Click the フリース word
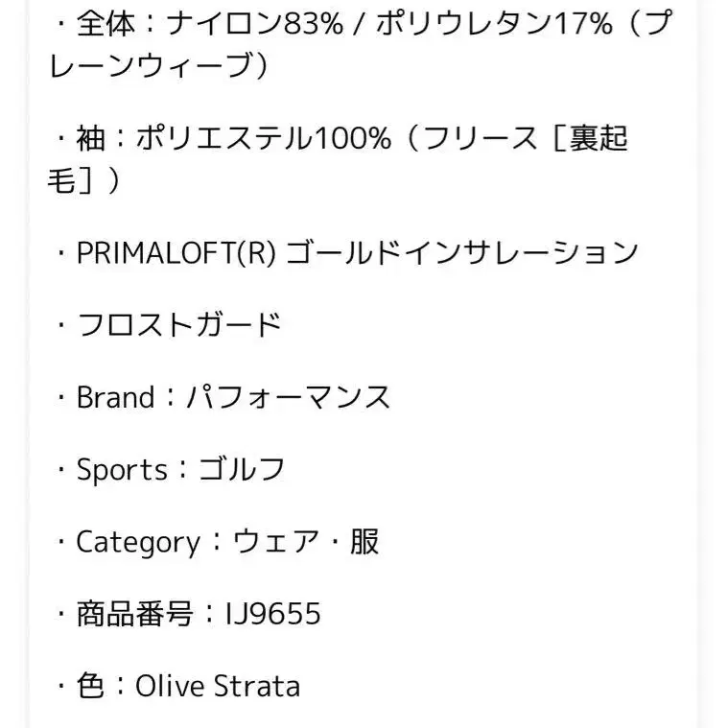Screen dimensions: 728x728 pos(481,138)
